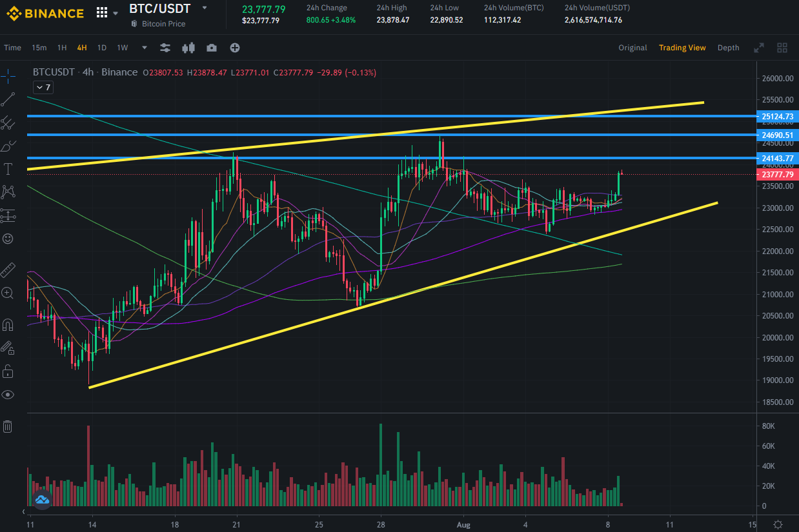The width and height of the screenshot is (799, 532).
Task: Toggle lock all drawing tools
Action: (8, 371)
